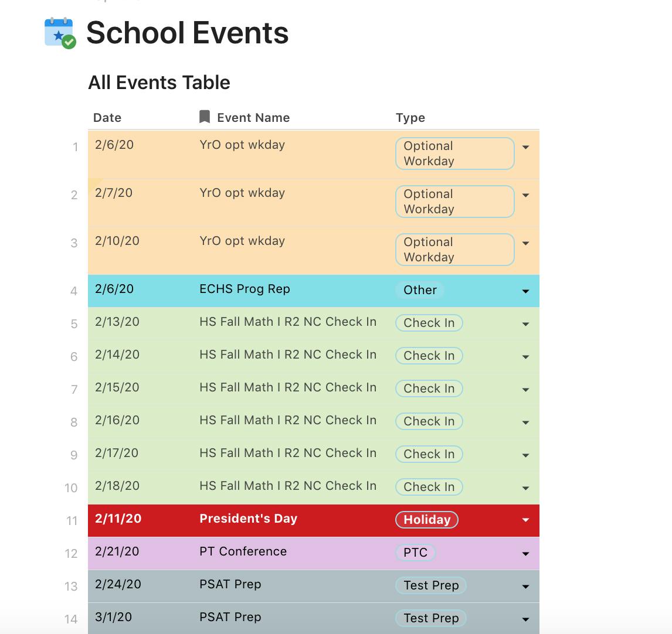Click YrO opt wkday event name in row 1
The image size is (672, 634).
coord(242,145)
